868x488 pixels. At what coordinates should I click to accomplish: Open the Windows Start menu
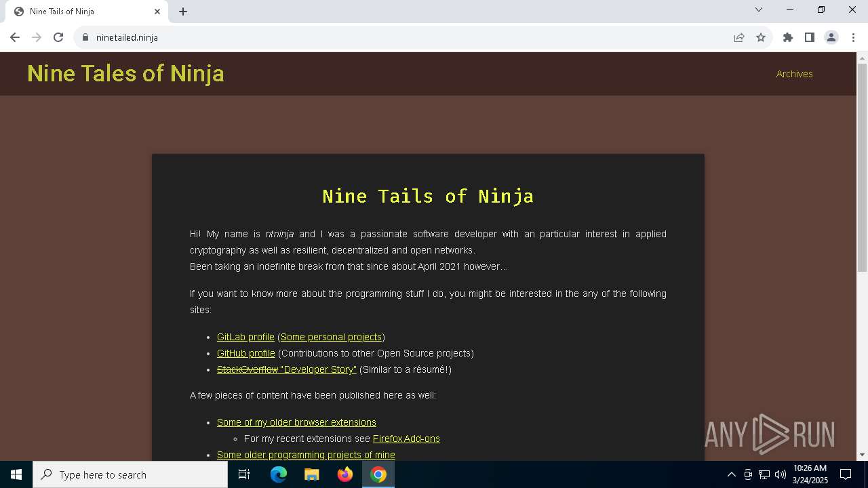(16, 474)
